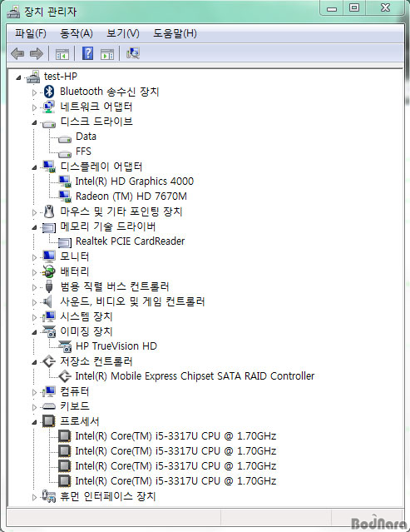Click the Back arrow toolbar icon
This screenshot has height=532, width=410.
17,53
